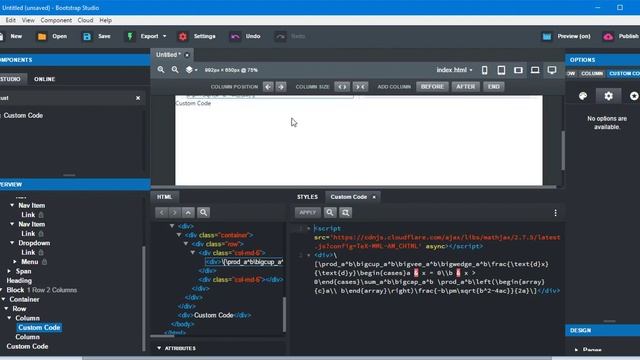Switch to desktop monitor preview size
The height and width of the screenshot is (360, 640).
(552, 70)
